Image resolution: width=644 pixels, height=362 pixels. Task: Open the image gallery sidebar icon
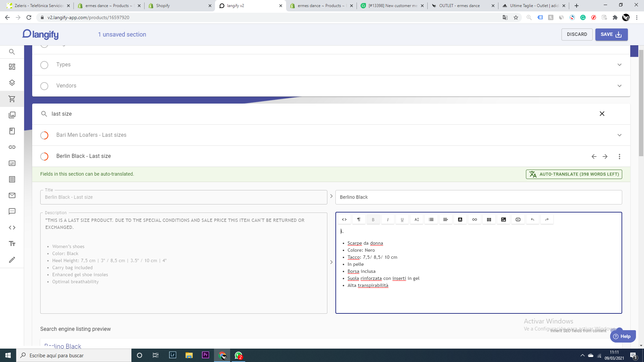[12, 115]
